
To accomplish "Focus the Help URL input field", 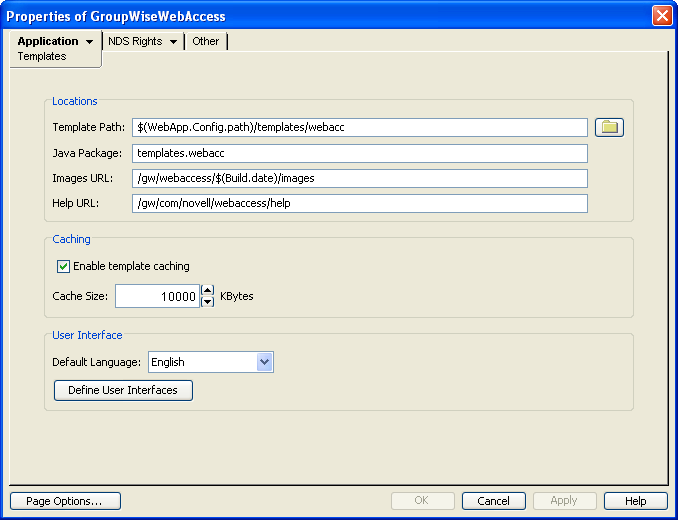I will point(360,204).
